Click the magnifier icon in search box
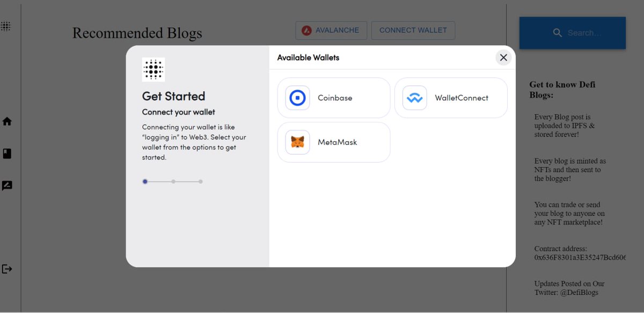Image resolution: width=644 pixels, height=313 pixels. (x=558, y=33)
